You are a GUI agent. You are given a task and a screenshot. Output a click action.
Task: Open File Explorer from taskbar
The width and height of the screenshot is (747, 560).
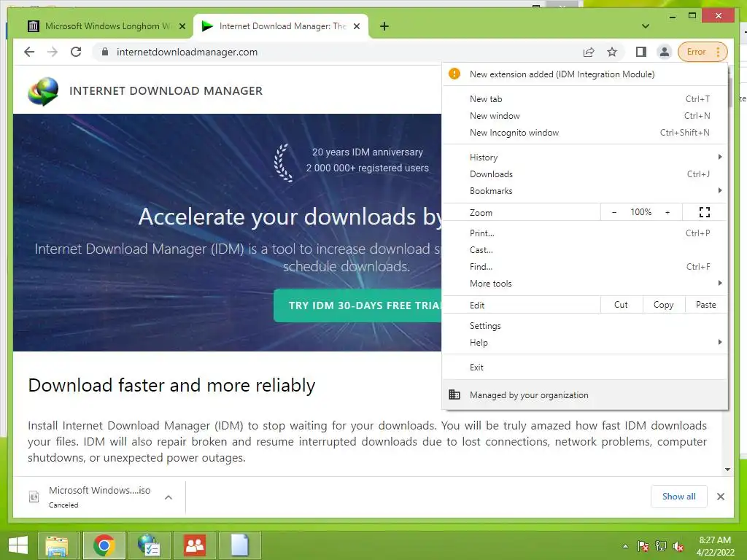(x=57, y=545)
